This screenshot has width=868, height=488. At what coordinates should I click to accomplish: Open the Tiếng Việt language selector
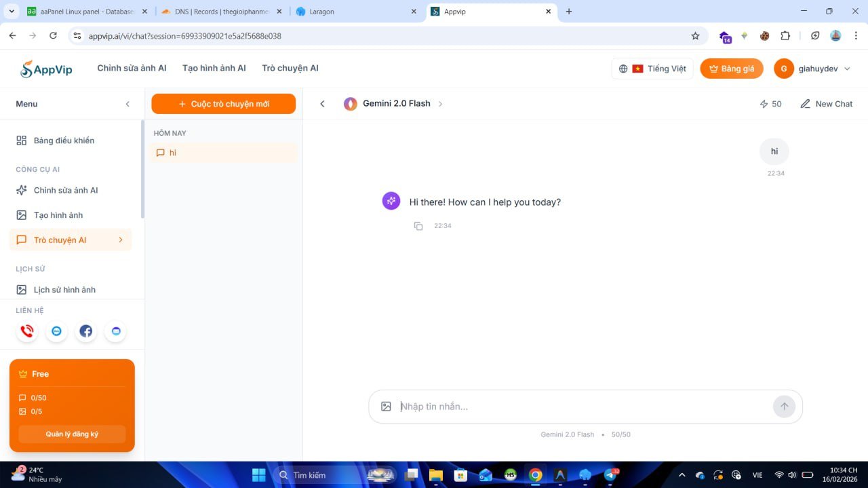coord(652,69)
